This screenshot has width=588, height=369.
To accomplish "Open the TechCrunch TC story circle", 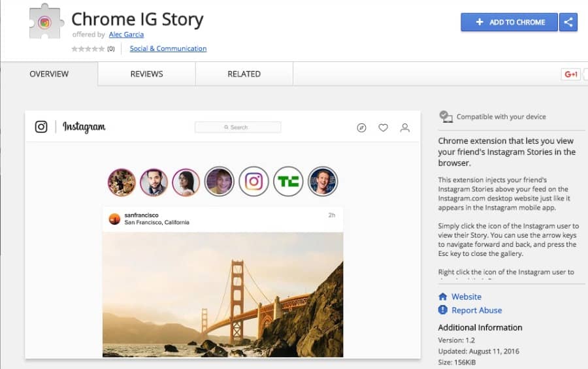I will [288, 182].
